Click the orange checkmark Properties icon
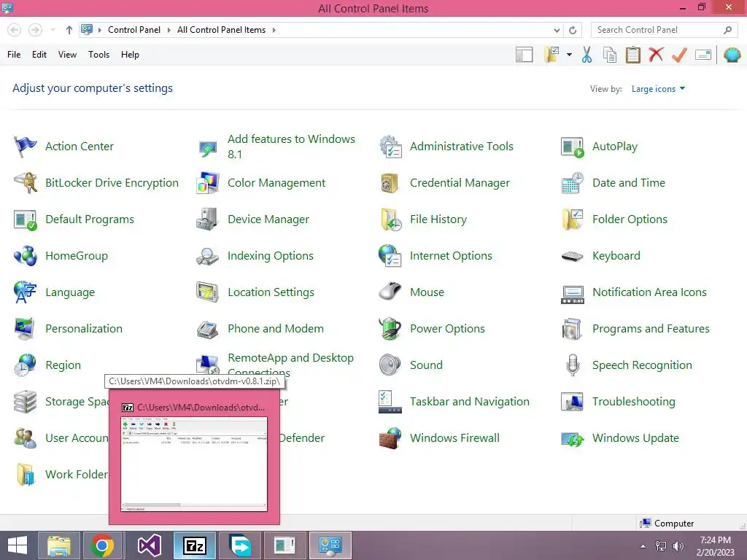The height and width of the screenshot is (560, 747). pyautogui.click(x=679, y=55)
